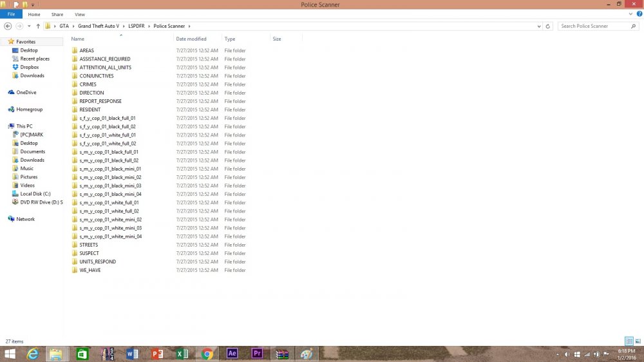
Task: Click LSPDFR in the address breadcrumb
Action: click(137, 26)
